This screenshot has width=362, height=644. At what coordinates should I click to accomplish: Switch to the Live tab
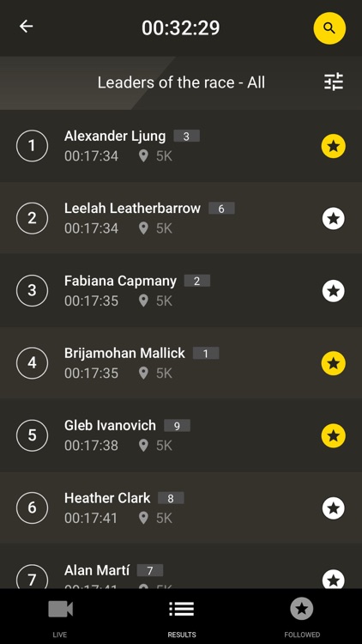pyautogui.click(x=60, y=616)
